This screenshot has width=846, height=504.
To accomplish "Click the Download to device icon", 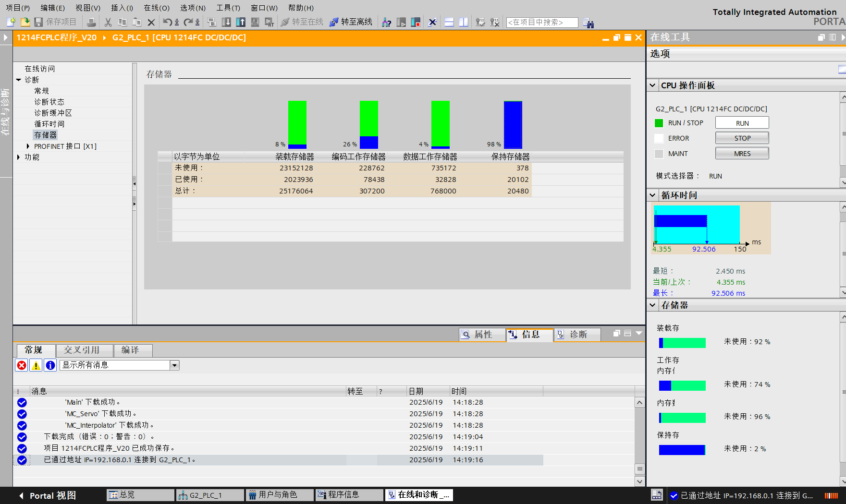I will (226, 22).
